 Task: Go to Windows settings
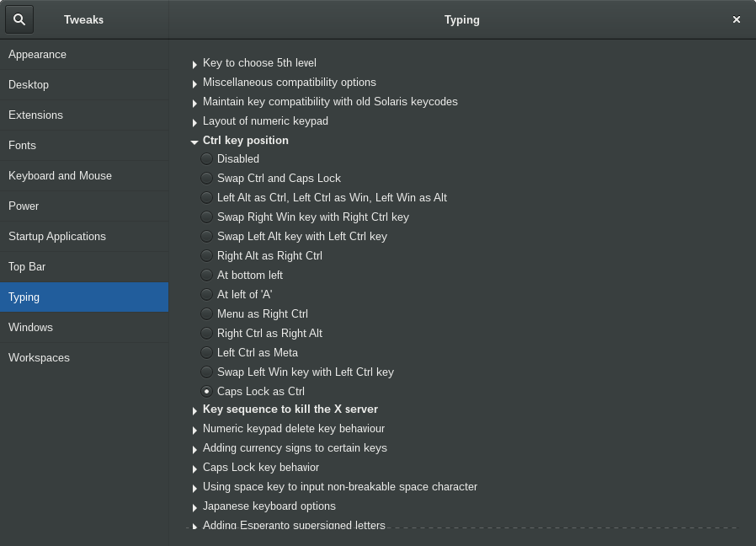pos(84,327)
